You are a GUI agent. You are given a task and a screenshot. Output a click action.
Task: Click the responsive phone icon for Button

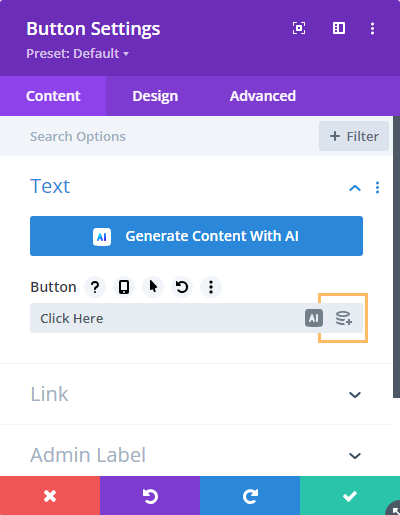click(x=124, y=287)
